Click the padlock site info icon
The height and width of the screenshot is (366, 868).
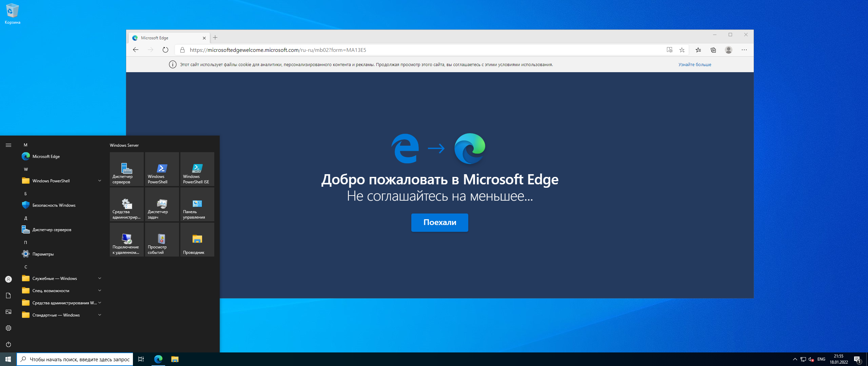click(x=182, y=50)
